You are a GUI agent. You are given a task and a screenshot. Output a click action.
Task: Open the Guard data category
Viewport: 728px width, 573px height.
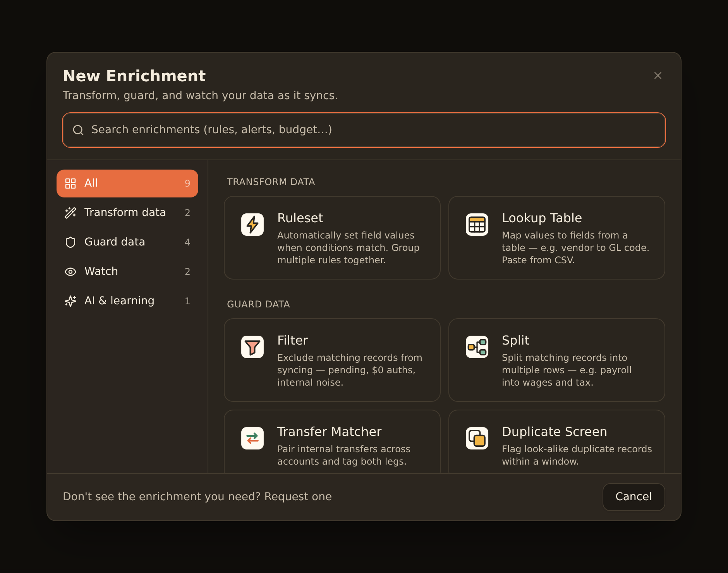click(127, 242)
